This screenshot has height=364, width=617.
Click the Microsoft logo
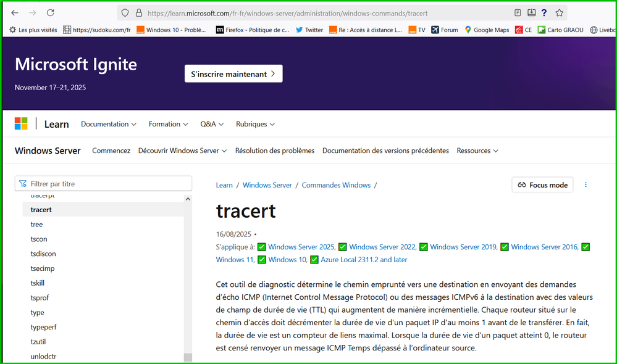pyautogui.click(x=21, y=124)
